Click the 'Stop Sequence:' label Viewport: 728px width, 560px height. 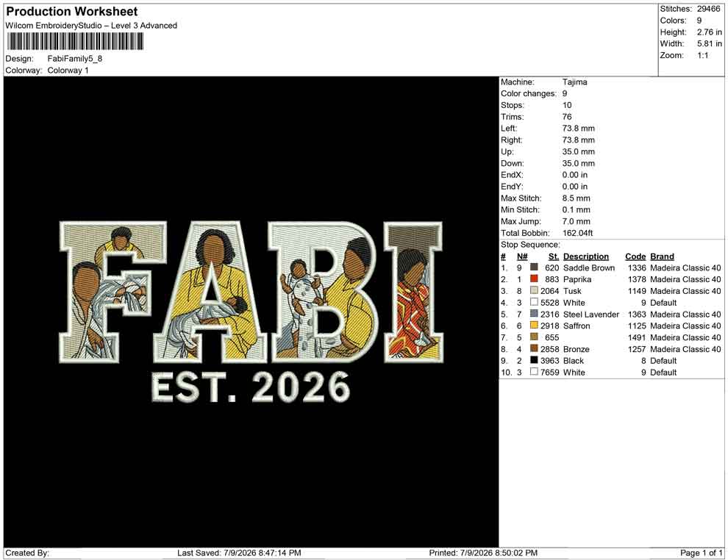[530, 245]
